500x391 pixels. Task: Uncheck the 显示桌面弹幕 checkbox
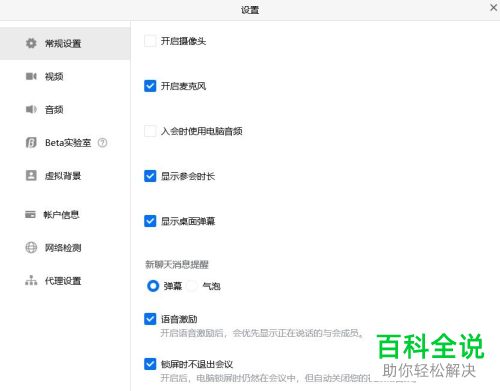click(150, 221)
